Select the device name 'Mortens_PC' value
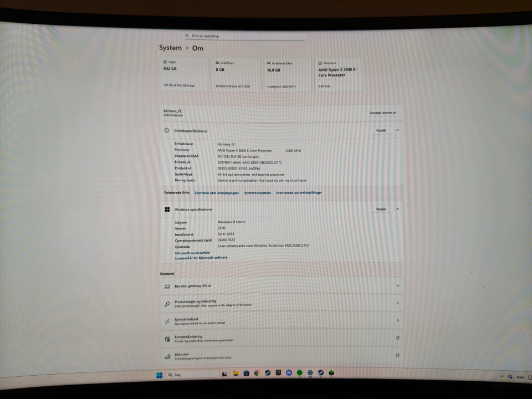The width and height of the screenshot is (532, 399). point(226,144)
